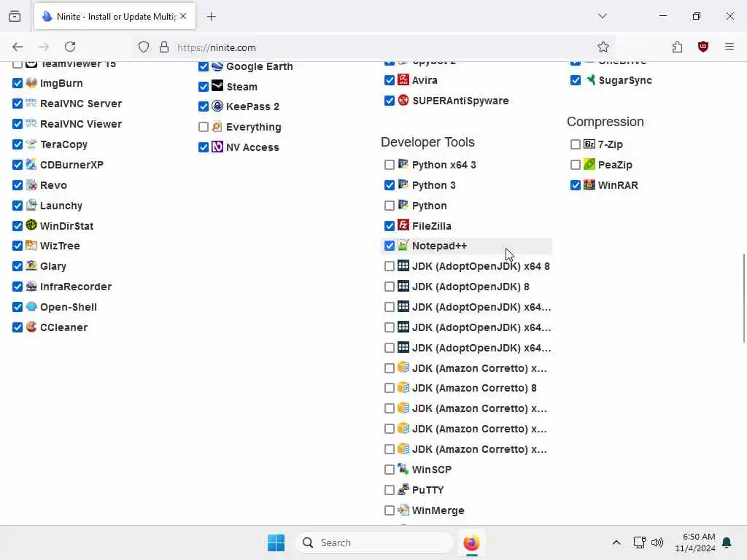Click the Revo app icon
This screenshot has height=560, width=747.
point(31,184)
